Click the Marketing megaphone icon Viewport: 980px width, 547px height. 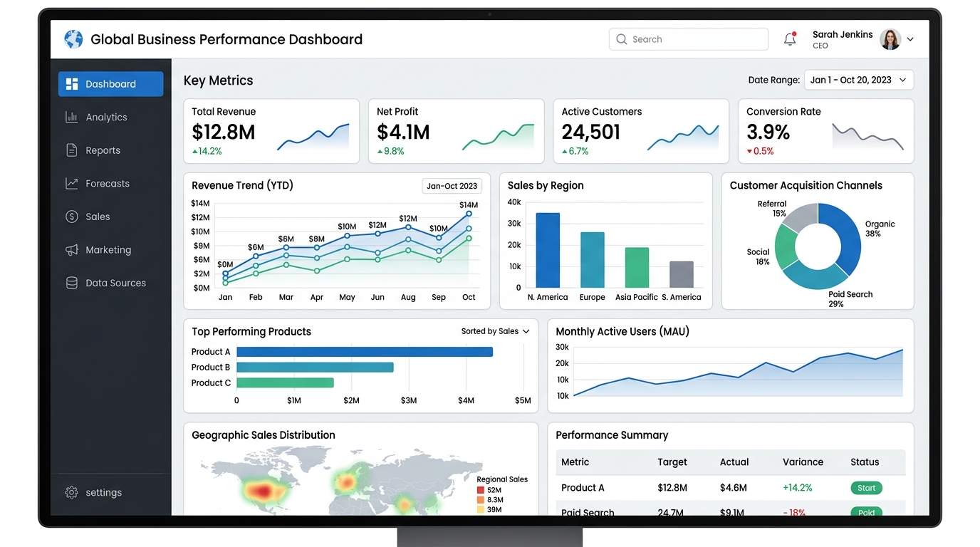coord(72,250)
